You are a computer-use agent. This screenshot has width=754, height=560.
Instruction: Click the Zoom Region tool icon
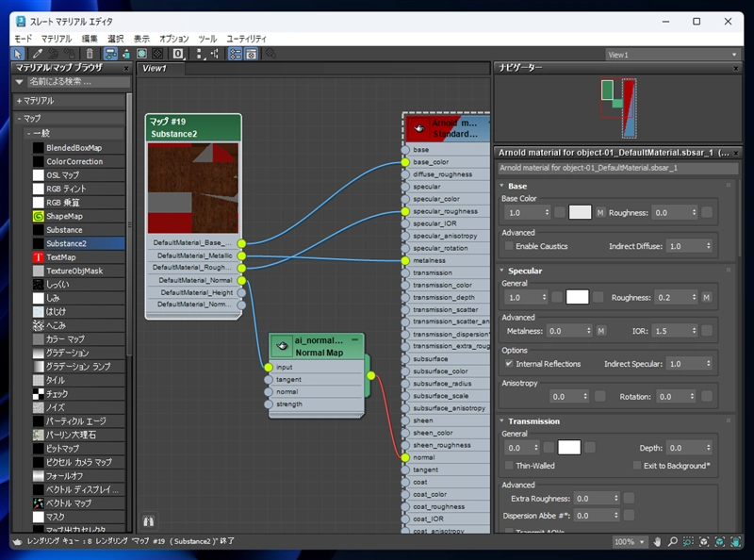tap(689, 542)
